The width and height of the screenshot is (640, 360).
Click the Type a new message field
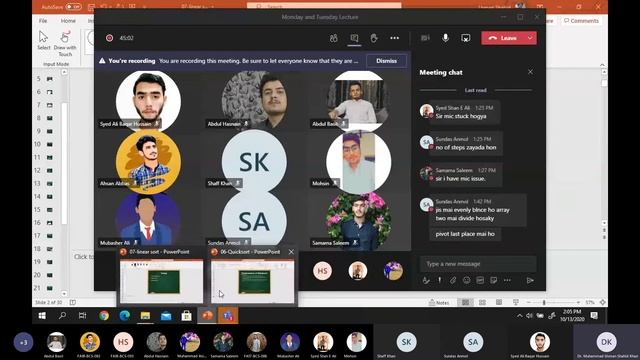pyautogui.click(x=478, y=264)
